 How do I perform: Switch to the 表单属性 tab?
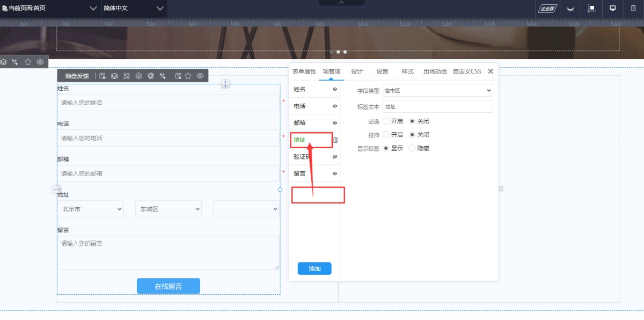coord(304,71)
